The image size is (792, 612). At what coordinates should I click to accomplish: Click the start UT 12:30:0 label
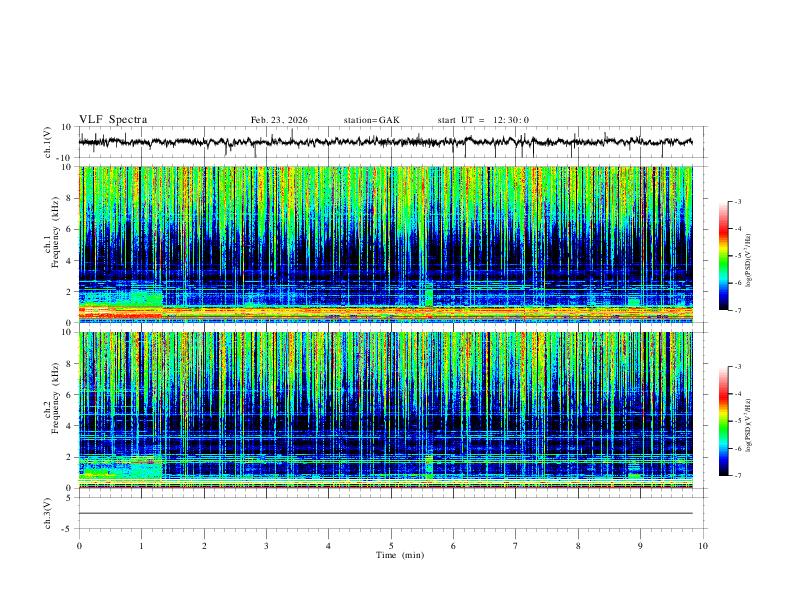[x=483, y=120]
